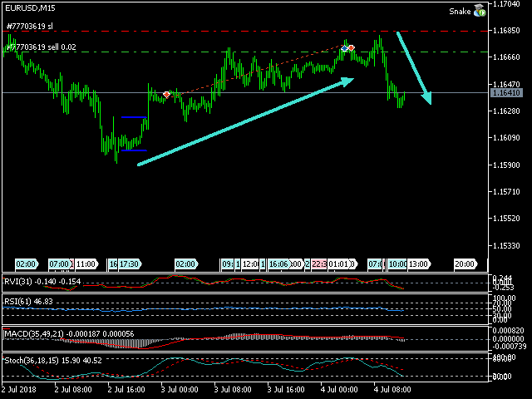
Task: Click the 4 Jul 00:00 time axis label
Action: click(339, 390)
